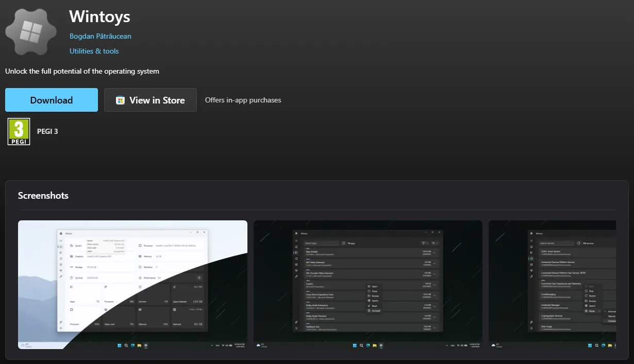
Task: Select Uninstall in the apps context menu
Action: [x=375, y=311]
